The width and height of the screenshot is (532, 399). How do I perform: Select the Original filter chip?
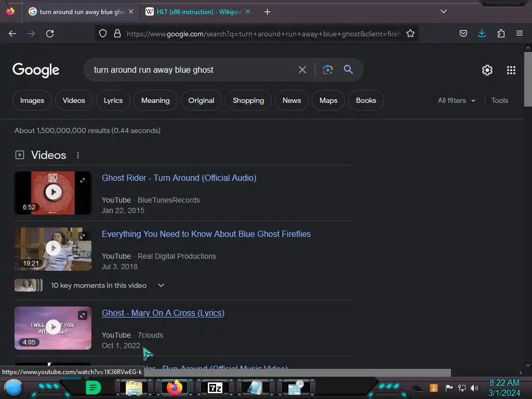(x=201, y=100)
